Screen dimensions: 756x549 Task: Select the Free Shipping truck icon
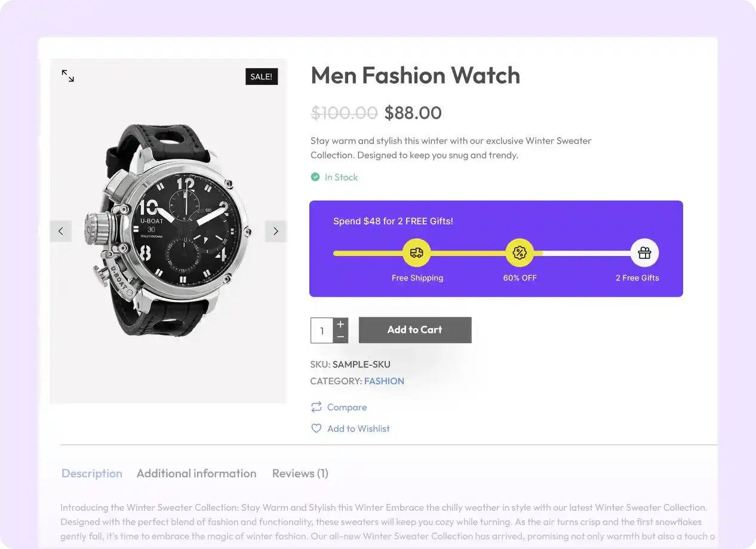(417, 252)
